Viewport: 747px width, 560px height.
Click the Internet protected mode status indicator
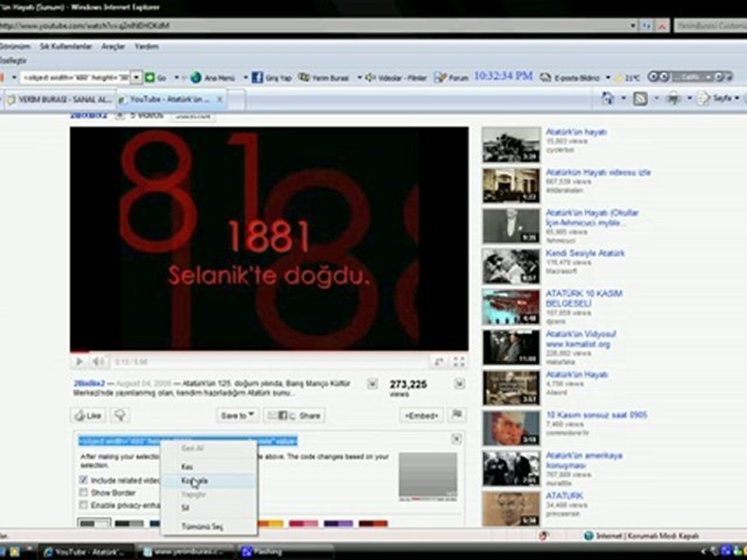(641, 536)
